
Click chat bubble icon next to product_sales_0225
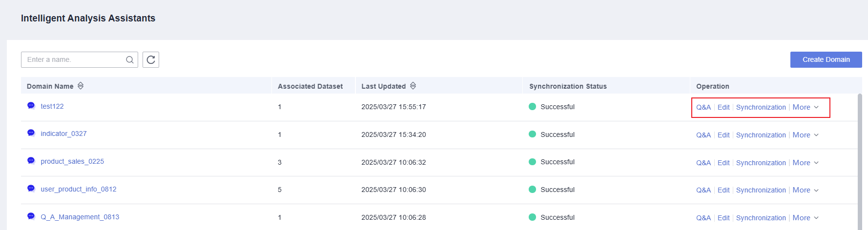(31, 161)
